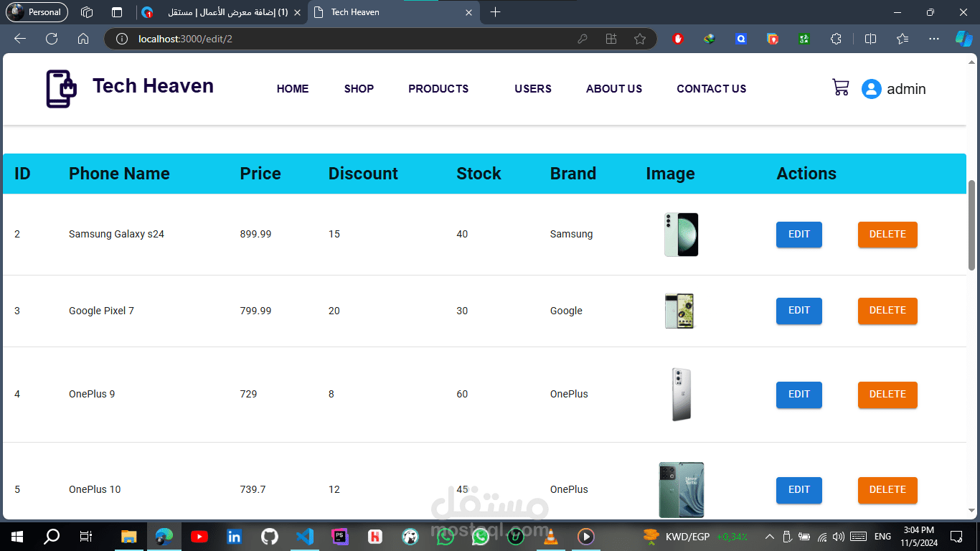This screenshot has height=551, width=980.
Task: Click the Samsung Galaxy s24 product image
Action: pyautogui.click(x=681, y=235)
